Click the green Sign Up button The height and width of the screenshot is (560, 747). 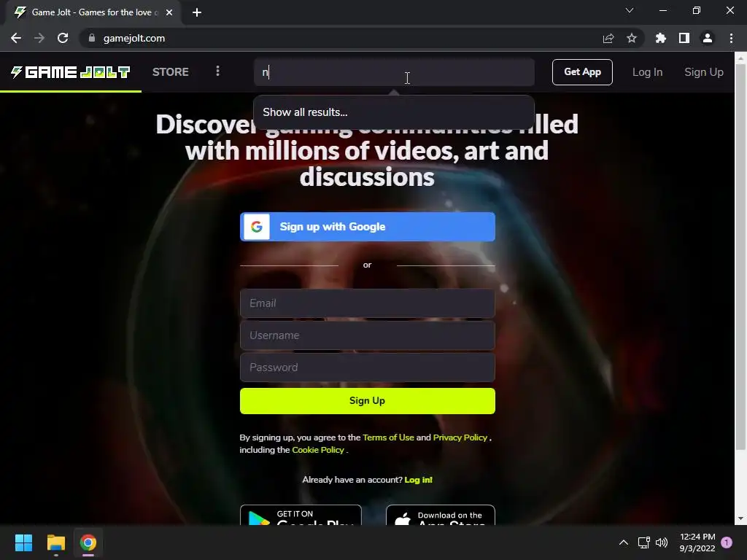368,401
